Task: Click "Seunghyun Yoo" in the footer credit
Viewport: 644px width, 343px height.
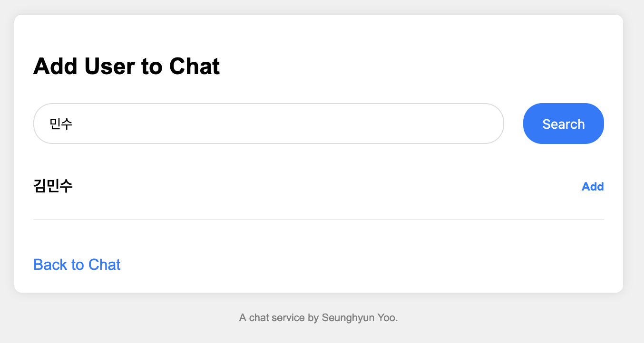Action: pyautogui.click(x=359, y=317)
